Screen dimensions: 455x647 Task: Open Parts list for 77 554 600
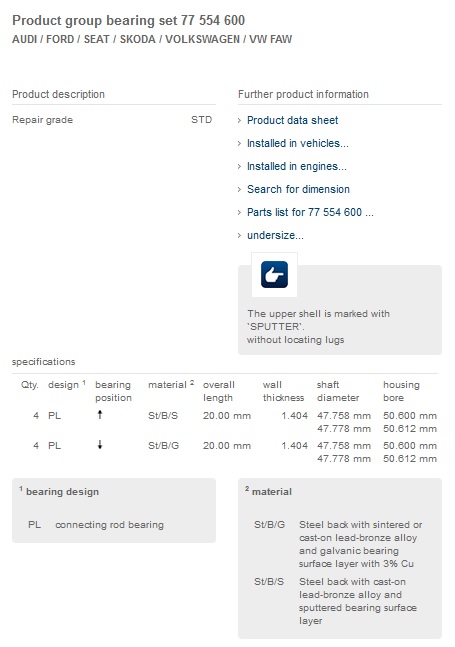(310, 212)
